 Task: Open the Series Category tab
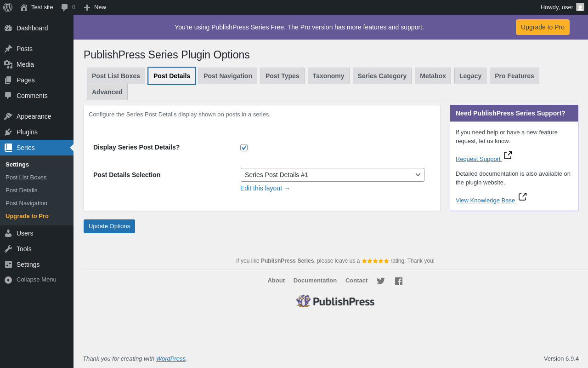(x=382, y=76)
